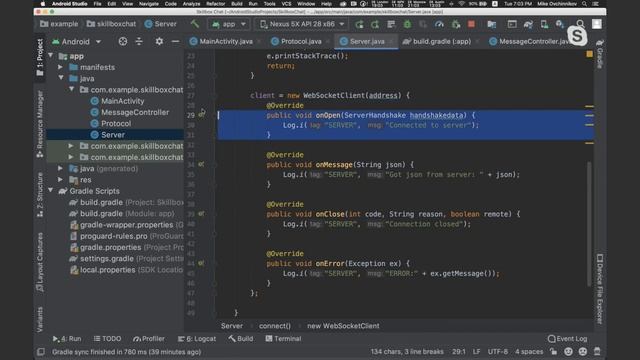Open the Analyze menu

coord(191,4)
